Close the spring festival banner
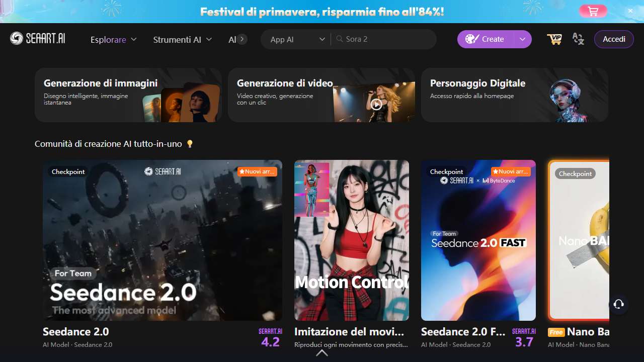The width and height of the screenshot is (644, 362). coord(630,11)
